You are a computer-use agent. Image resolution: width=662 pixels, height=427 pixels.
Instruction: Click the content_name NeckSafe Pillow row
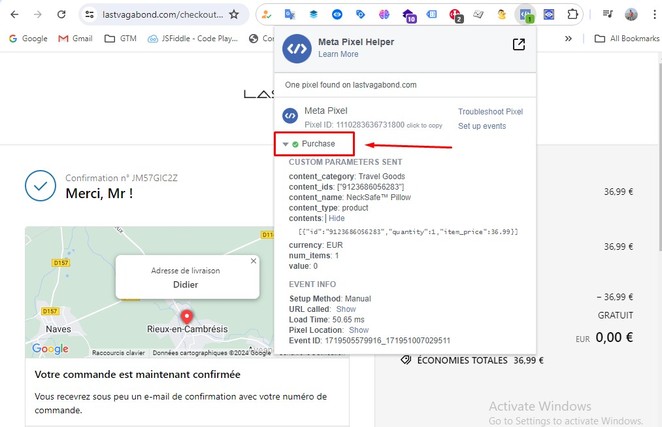[x=350, y=197]
